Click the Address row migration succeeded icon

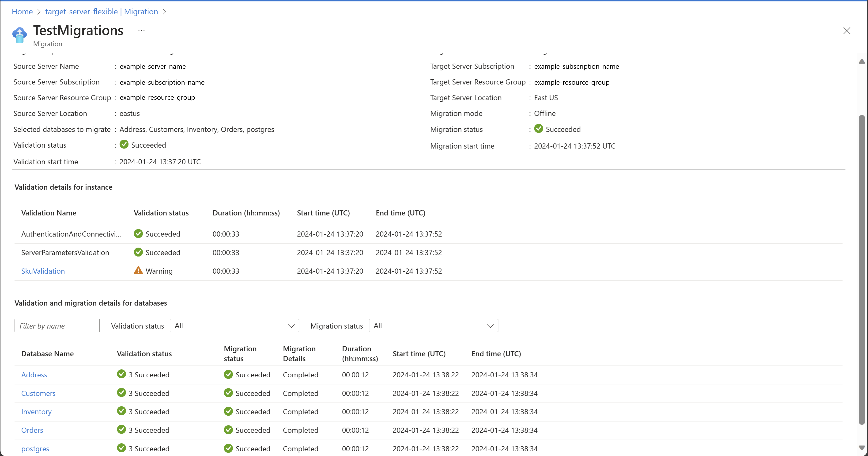click(228, 374)
